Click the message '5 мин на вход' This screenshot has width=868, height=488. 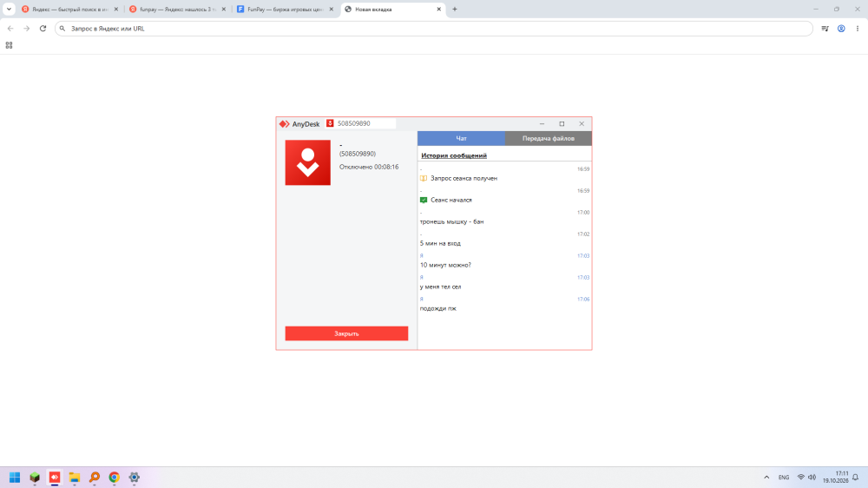[440, 243]
